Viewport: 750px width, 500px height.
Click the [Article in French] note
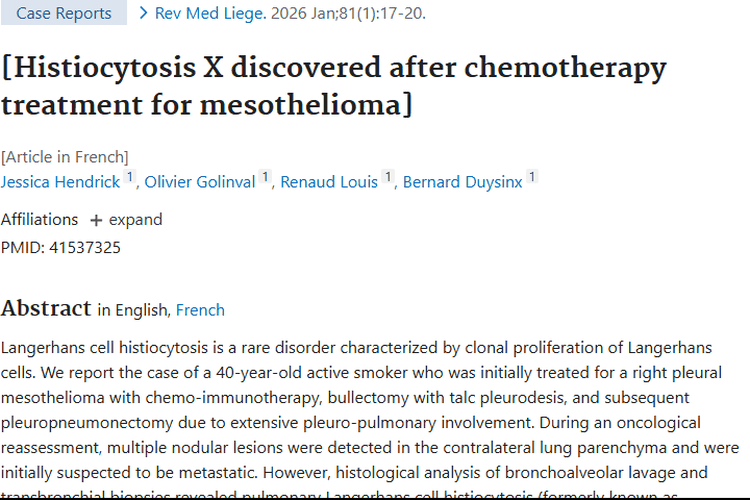65,157
